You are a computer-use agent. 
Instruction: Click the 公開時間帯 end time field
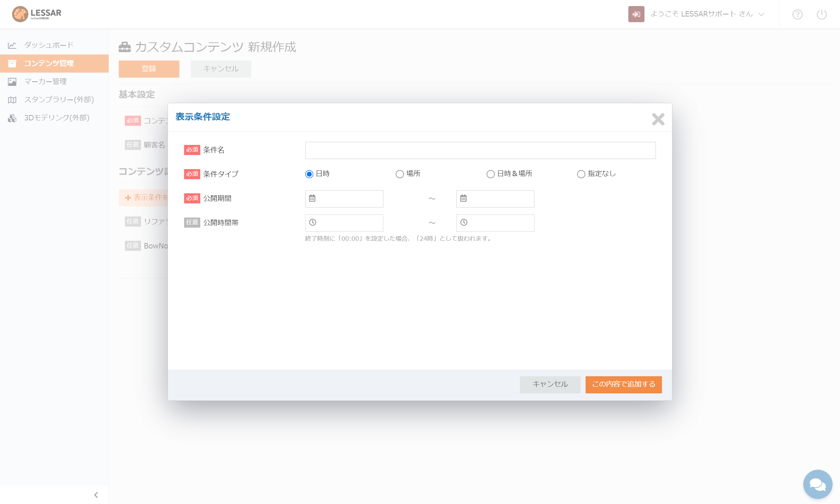point(495,223)
